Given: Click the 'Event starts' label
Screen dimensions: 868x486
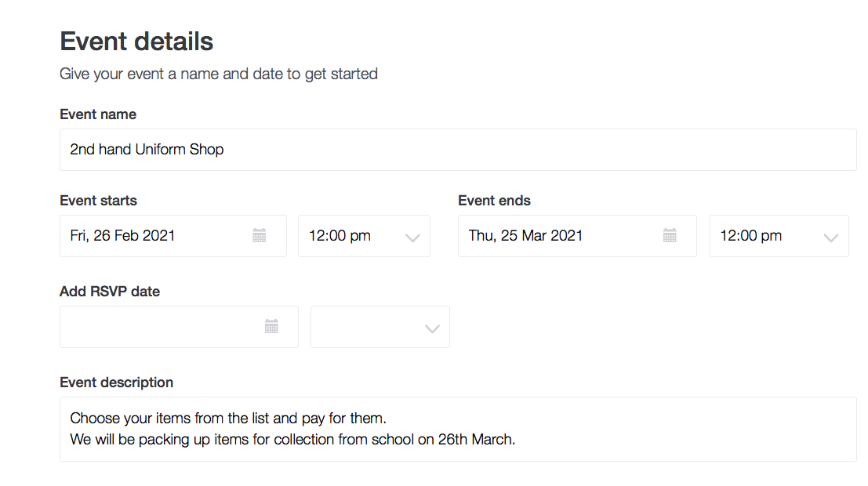Looking at the screenshot, I should 99,201.
